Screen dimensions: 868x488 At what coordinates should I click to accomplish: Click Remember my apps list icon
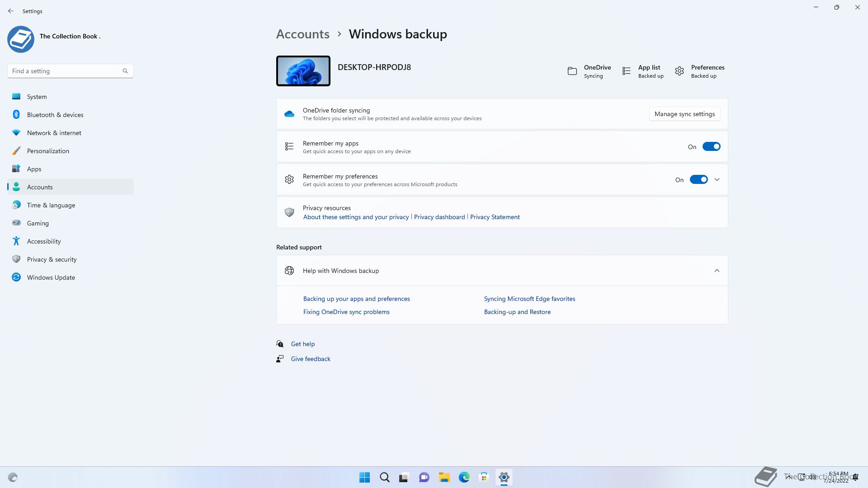pos(289,147)
